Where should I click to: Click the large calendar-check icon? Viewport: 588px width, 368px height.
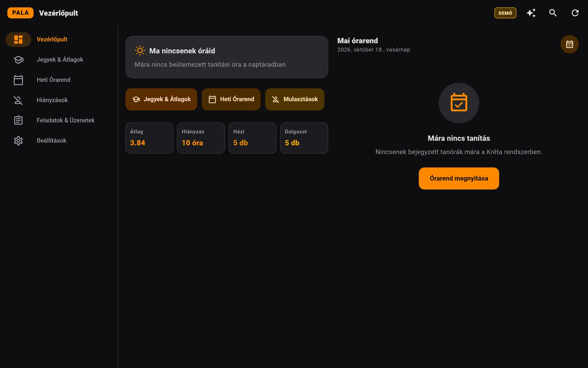(459, 103)
